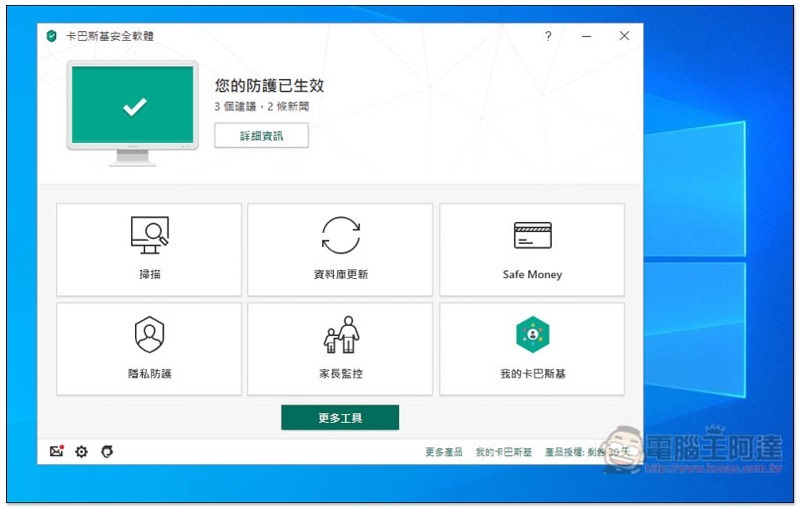Image resolution: width=800 pixels, height=509 pixels.
Task: Click the support headset icon
Action: (107, 451)
